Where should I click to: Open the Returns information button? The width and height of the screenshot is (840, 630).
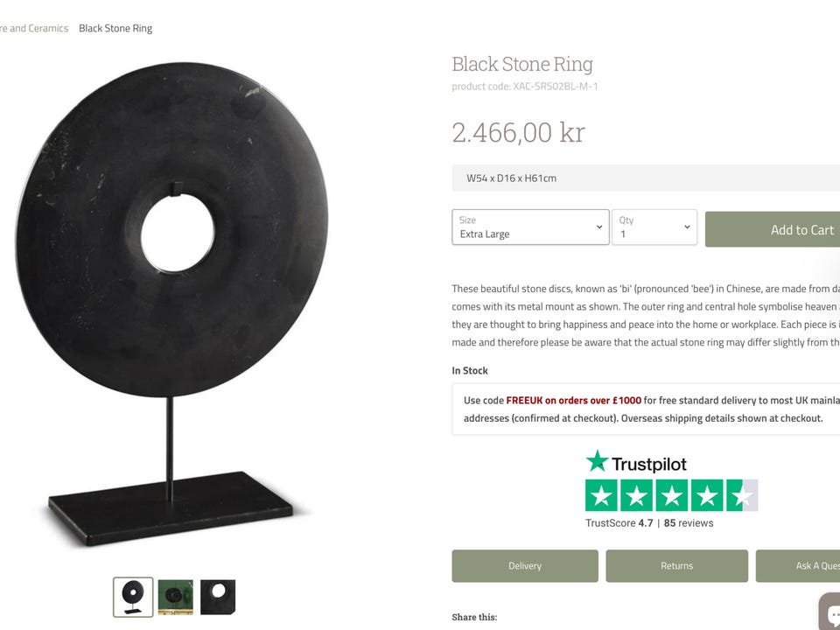pos(676,566)
